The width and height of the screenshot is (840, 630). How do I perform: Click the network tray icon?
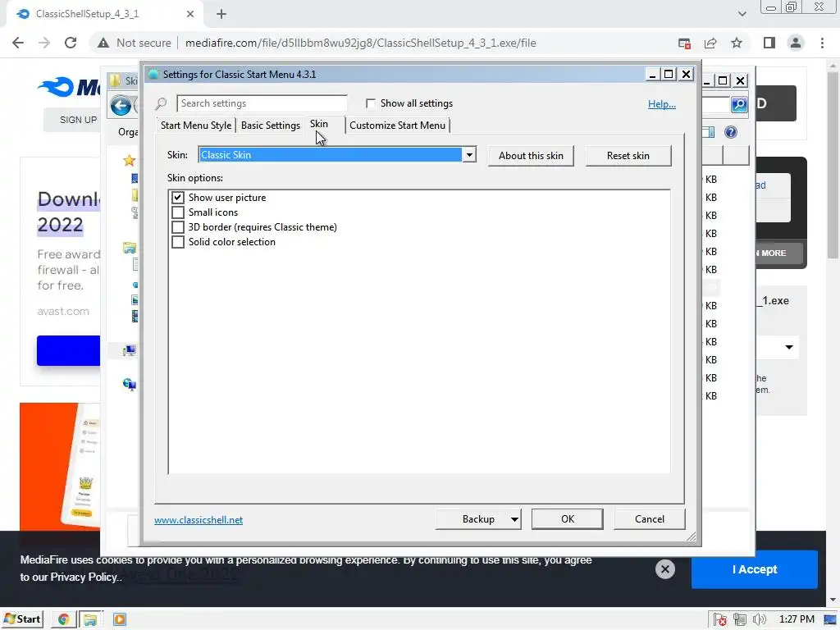740,620
